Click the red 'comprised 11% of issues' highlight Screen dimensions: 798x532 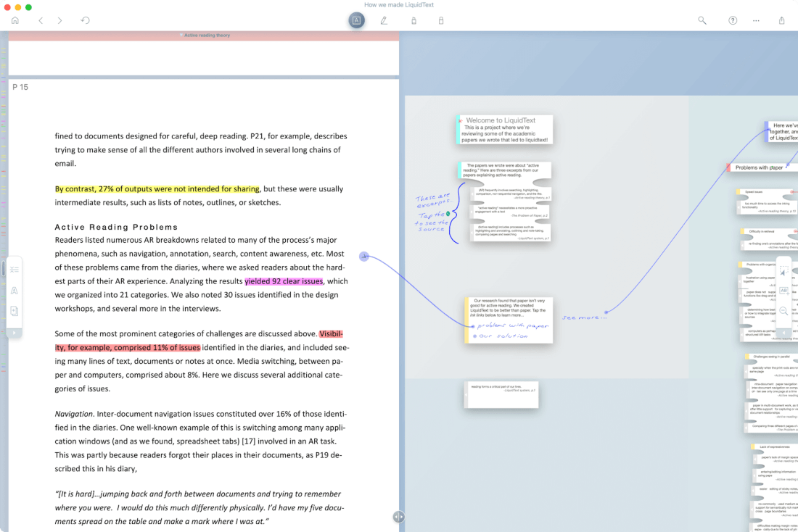tap(127, 348)
